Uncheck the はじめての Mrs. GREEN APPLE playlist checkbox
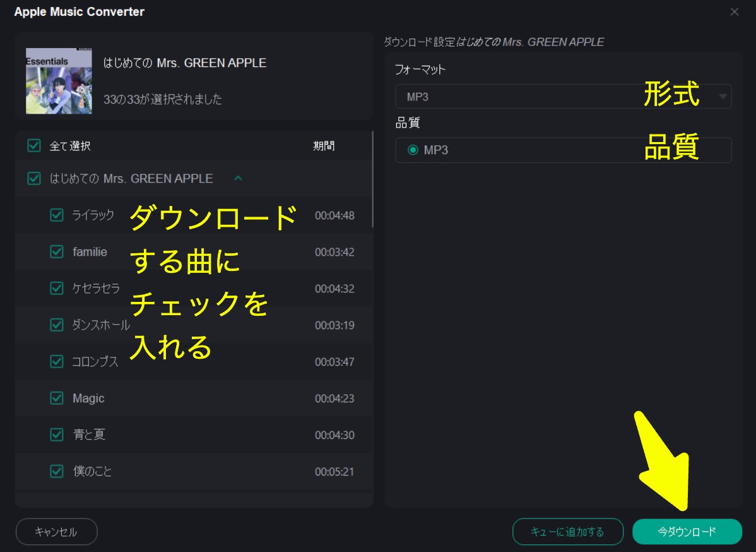 tap(33, 178)
